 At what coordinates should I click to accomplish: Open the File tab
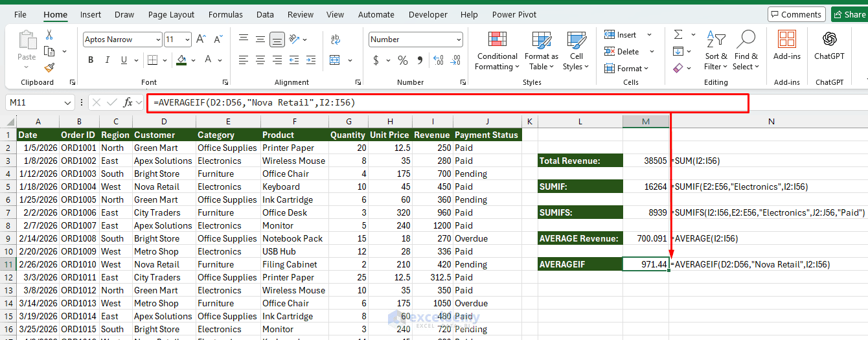pyautogui.click(x=20, y=15)
